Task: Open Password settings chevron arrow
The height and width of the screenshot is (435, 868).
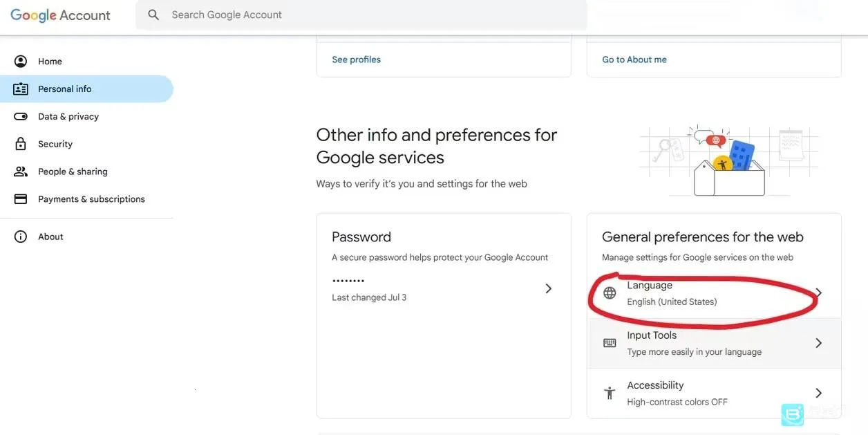Action: click(548, 288)
